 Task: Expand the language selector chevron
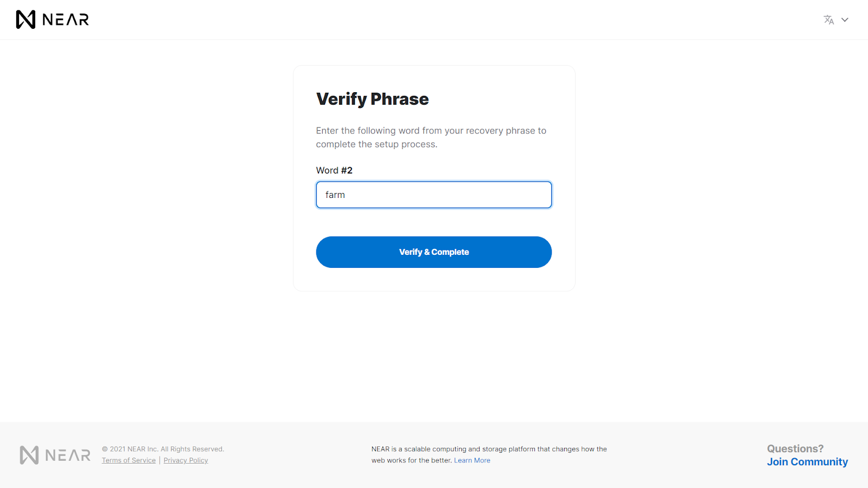point(845,20)
